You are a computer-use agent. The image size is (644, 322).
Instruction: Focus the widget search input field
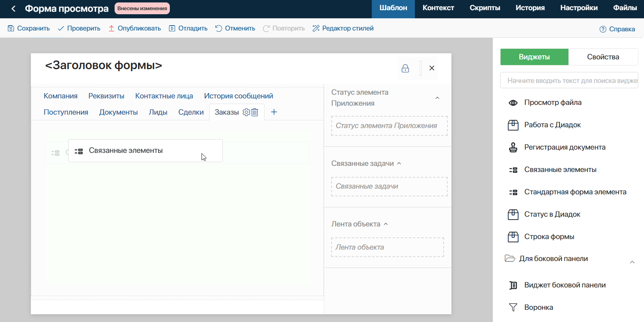coord(569,80)
